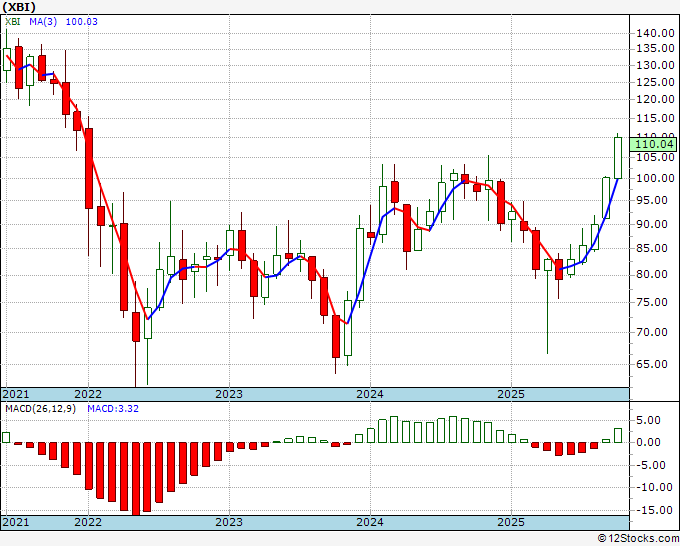Select 2022 on the MACD panel timeline
This screenshot has width=680, height=546.
(x=88, y=522)
